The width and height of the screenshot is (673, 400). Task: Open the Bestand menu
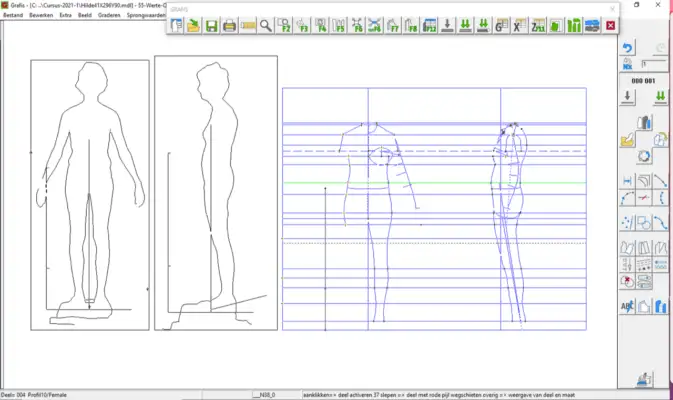click(13, 15)
